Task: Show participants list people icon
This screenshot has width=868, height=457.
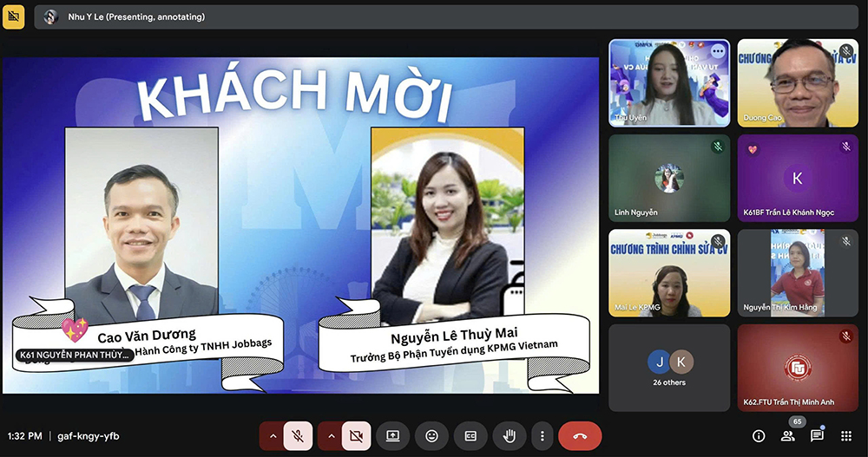Action: point(788,436)
